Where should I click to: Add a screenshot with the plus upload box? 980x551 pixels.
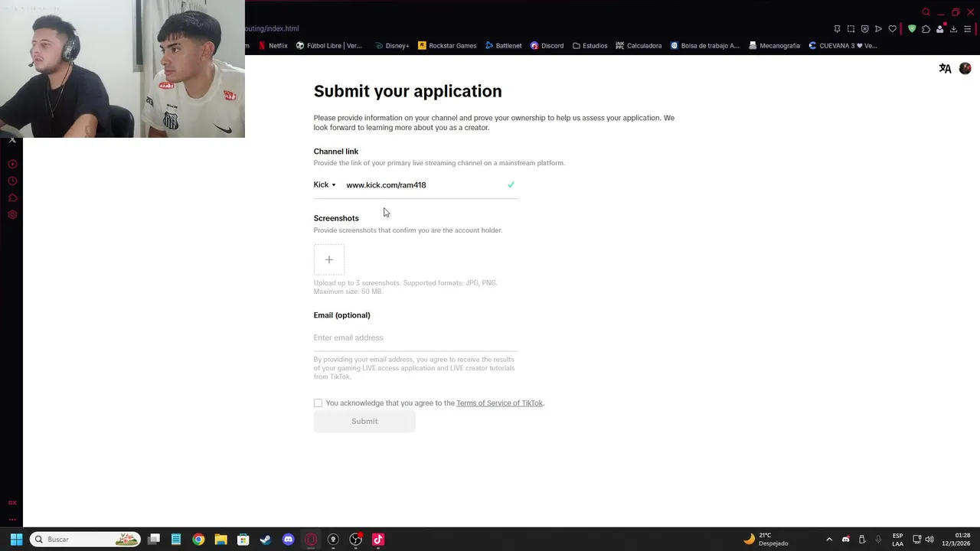pos(329,259)
